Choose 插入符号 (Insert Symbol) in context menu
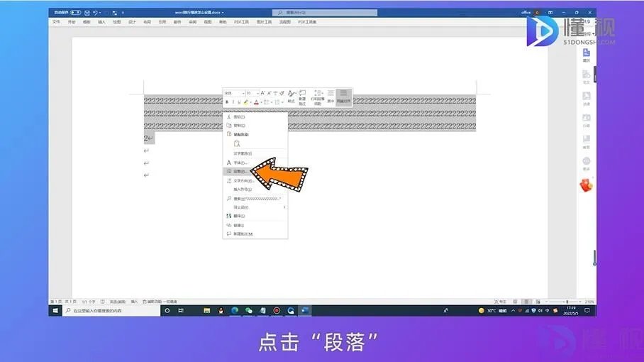This screenshot has width=644, height=362. [x=255, y=190]
